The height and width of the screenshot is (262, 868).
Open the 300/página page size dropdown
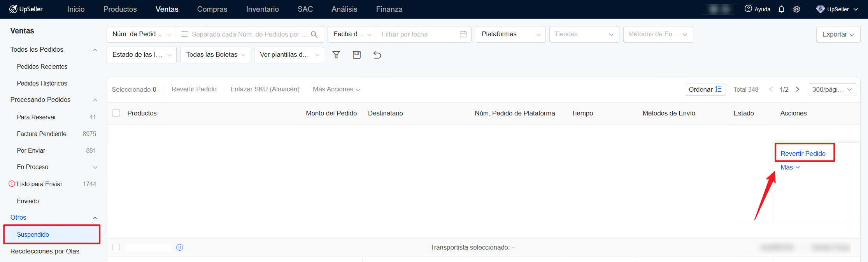[832, 89]
